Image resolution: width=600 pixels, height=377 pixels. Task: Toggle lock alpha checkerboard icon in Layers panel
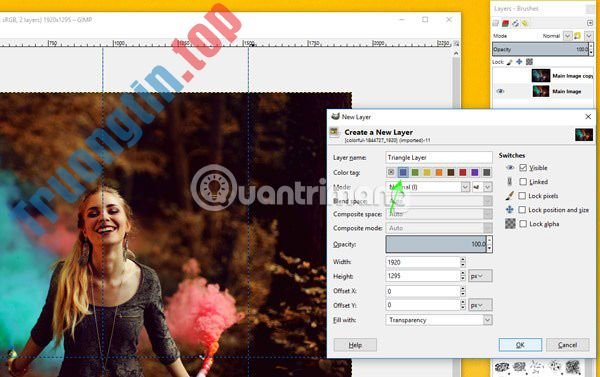(x=529, y=62)
